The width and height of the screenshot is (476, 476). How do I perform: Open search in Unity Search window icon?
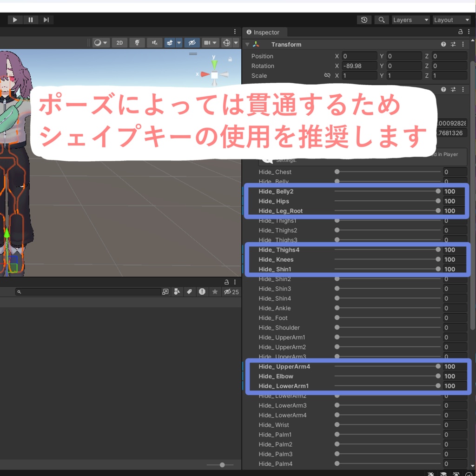coord(165,292)
